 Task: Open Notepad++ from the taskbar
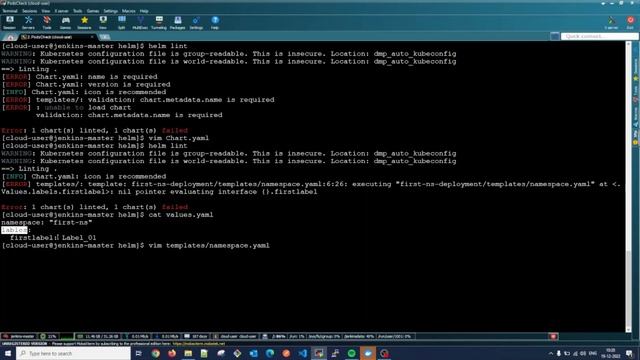(204, 353)
